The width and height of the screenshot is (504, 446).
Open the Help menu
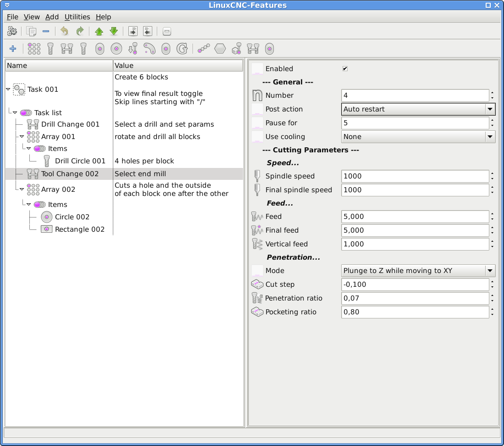coord(103,17)
